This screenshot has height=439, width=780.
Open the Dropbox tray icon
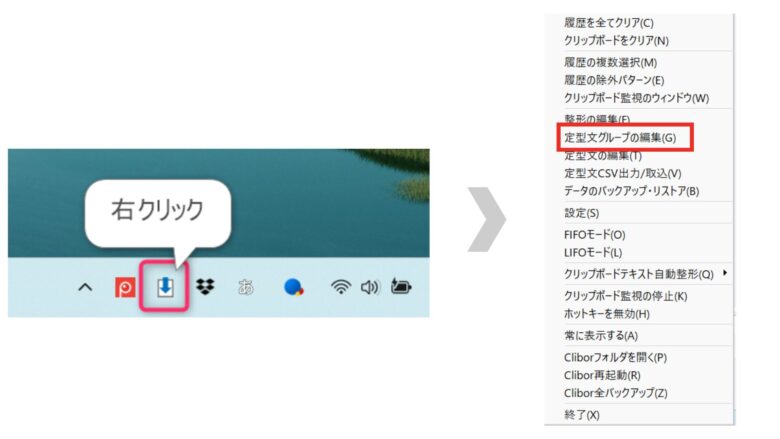pyautogui.click(x=205, y=287)
